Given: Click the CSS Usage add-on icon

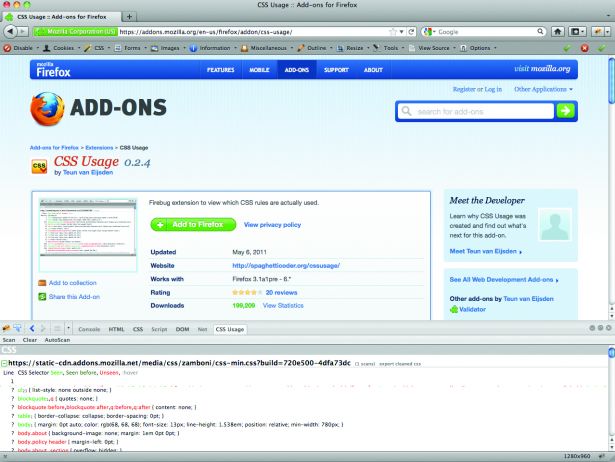Looking at the screenshot, I should 39,166.
